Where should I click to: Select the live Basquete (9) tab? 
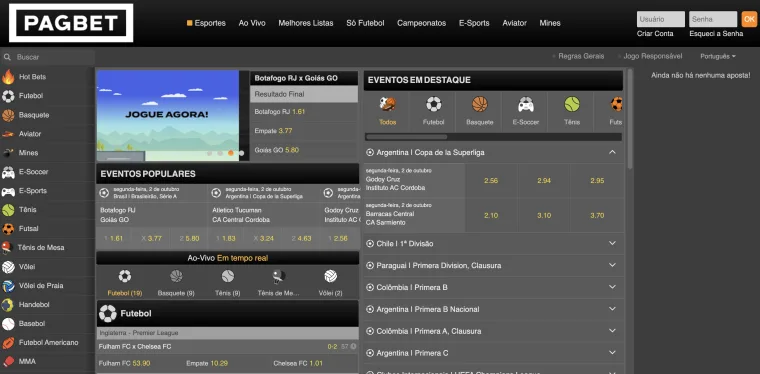176,283
